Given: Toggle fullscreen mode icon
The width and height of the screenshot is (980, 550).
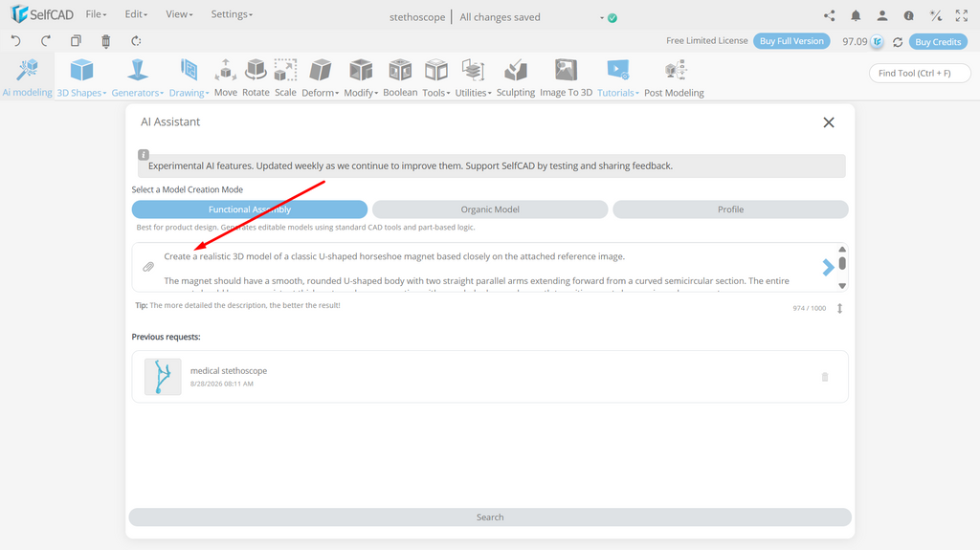Looking at the screenshot, I should pyautogui.click(x=961, y=15).
